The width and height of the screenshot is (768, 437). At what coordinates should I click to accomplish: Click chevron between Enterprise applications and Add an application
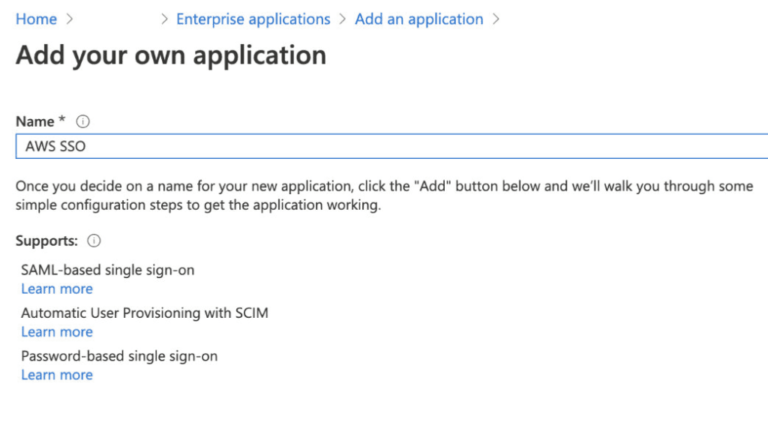click(x=343, y=19)
